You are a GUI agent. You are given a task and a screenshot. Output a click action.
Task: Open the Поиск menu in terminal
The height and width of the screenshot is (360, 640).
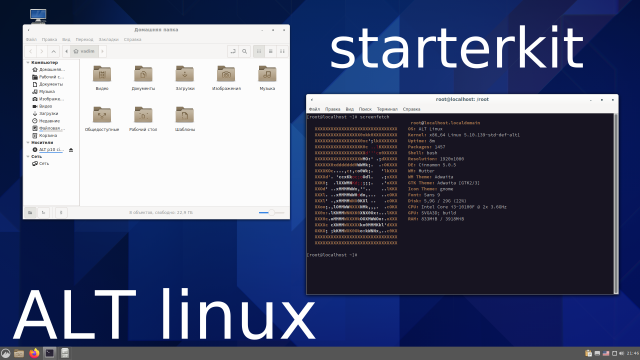pos(365,109)
